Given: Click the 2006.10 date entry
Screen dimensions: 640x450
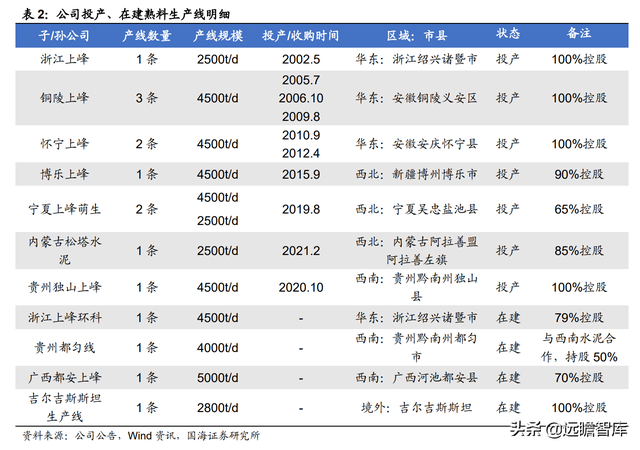Looking at the screenshot, I should 301,98.
